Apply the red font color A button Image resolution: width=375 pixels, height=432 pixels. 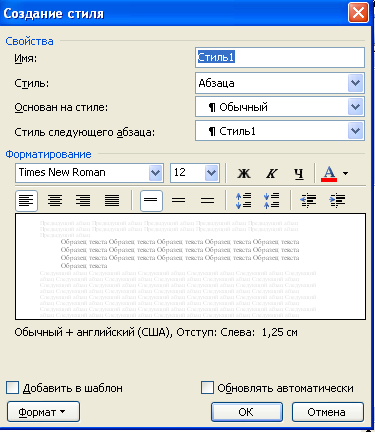329,173
